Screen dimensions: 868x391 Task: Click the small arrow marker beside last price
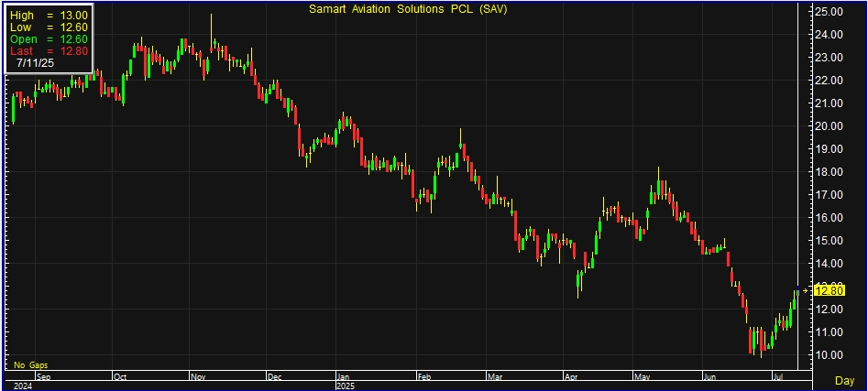(805, 290)
